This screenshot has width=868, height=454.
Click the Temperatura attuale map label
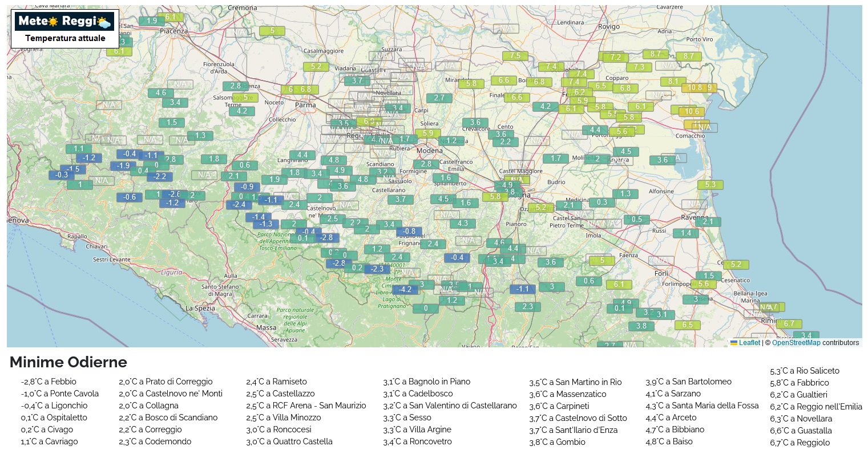65,38
